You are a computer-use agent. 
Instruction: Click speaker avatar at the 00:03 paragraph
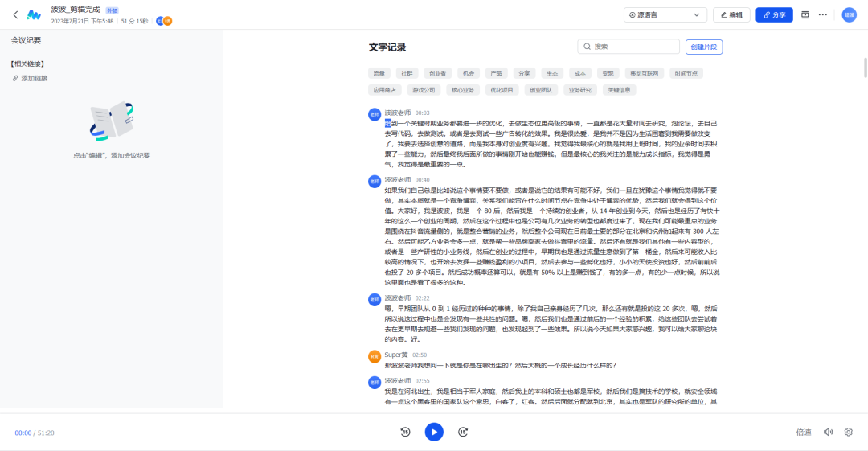[x=375, y=114]
